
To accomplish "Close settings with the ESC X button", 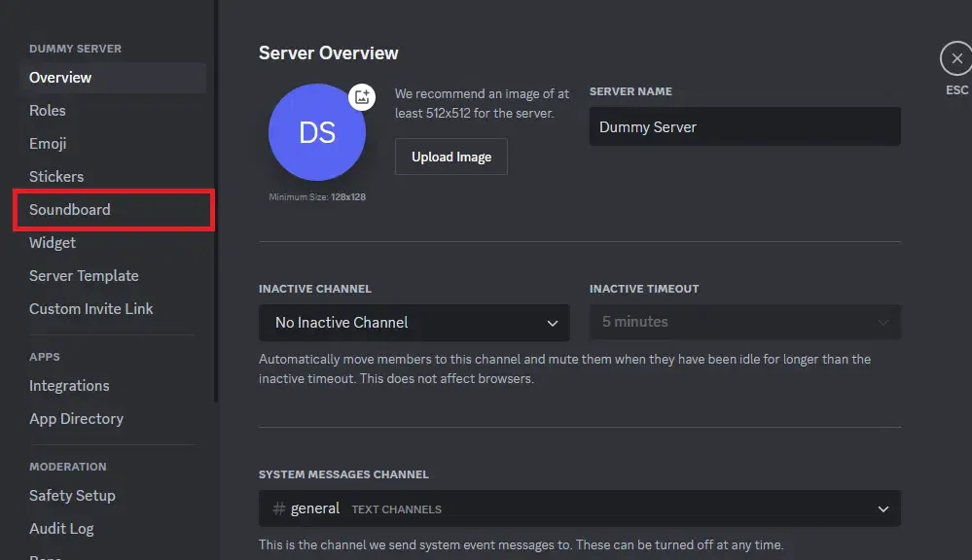I will (956, 59).
